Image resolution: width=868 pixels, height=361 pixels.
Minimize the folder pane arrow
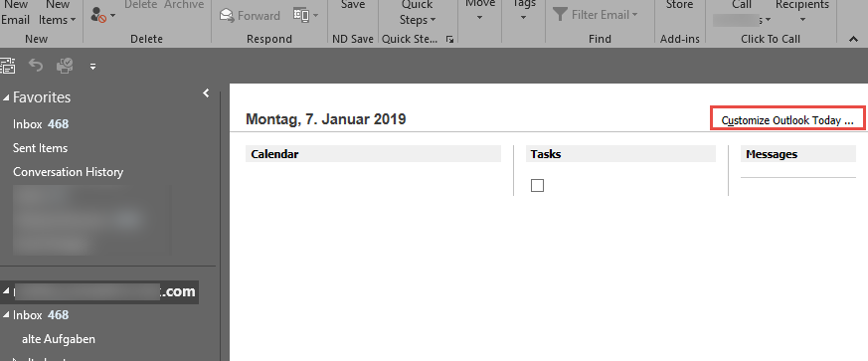206,93
